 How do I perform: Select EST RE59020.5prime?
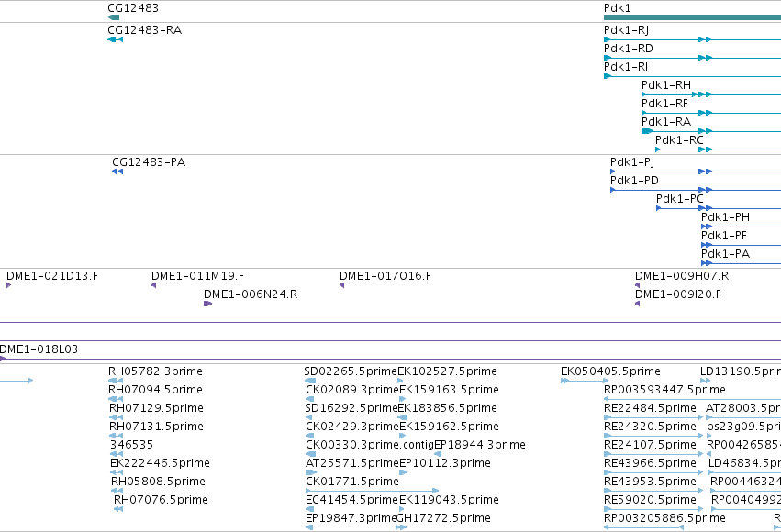pyautogui.click(x=653, y=508)
